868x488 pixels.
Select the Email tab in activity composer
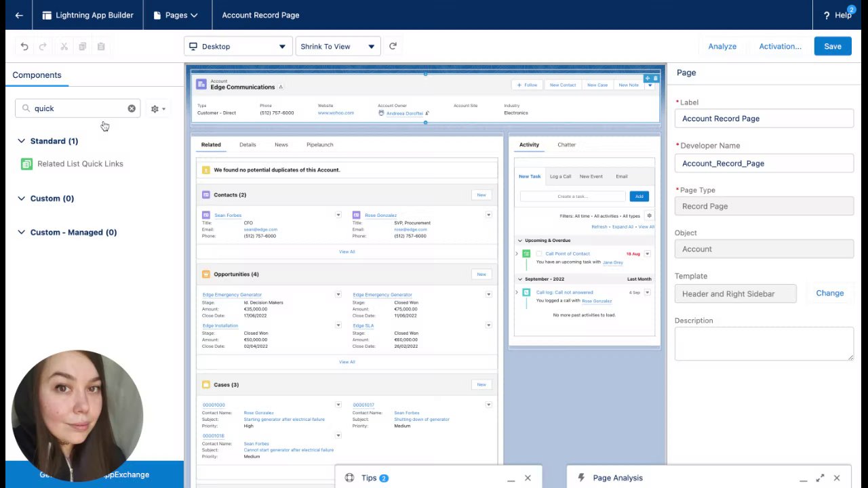coord(621,176)
